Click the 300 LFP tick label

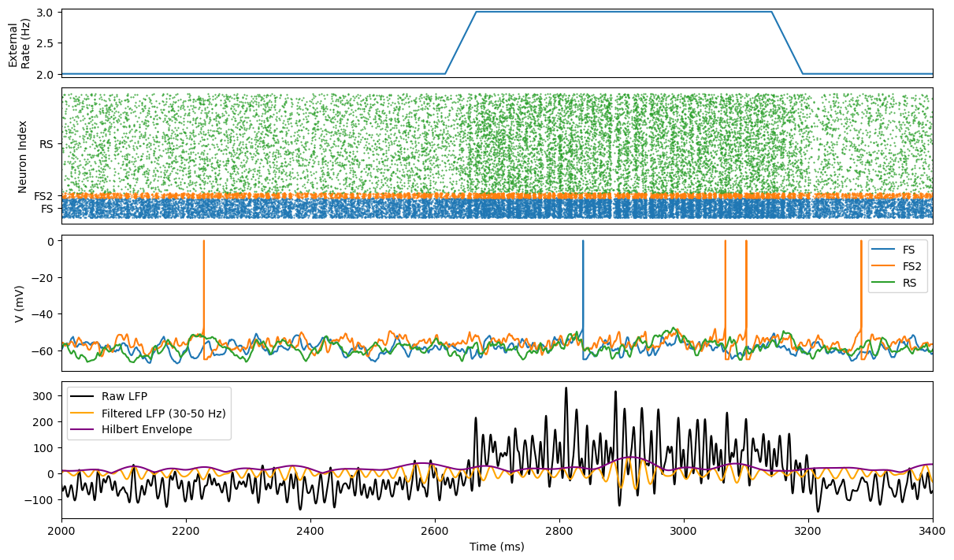pyautogui.click(x=45, y=396)
